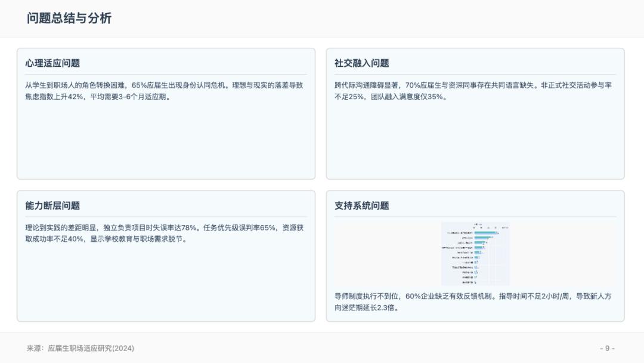Viewport: 644px width, 363px height.
Task: Click the source citation 应届生职场适应研究(2024)
Action: 91,348
